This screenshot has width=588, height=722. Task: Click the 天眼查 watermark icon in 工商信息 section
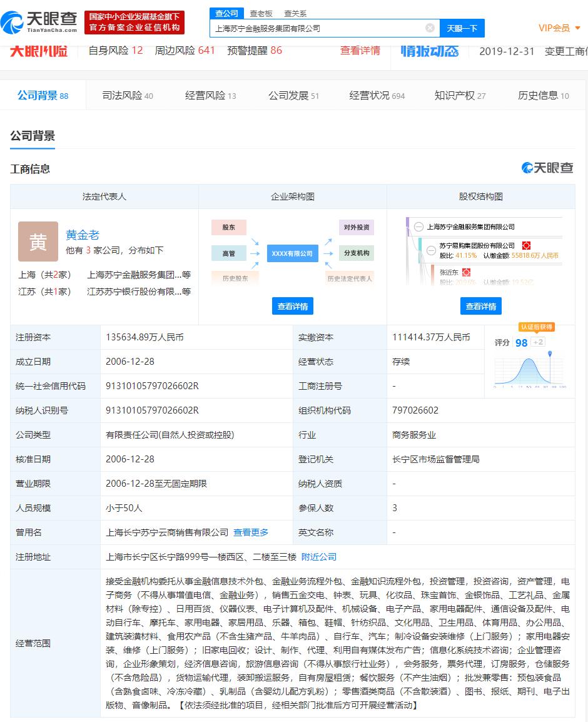[527, 168]
